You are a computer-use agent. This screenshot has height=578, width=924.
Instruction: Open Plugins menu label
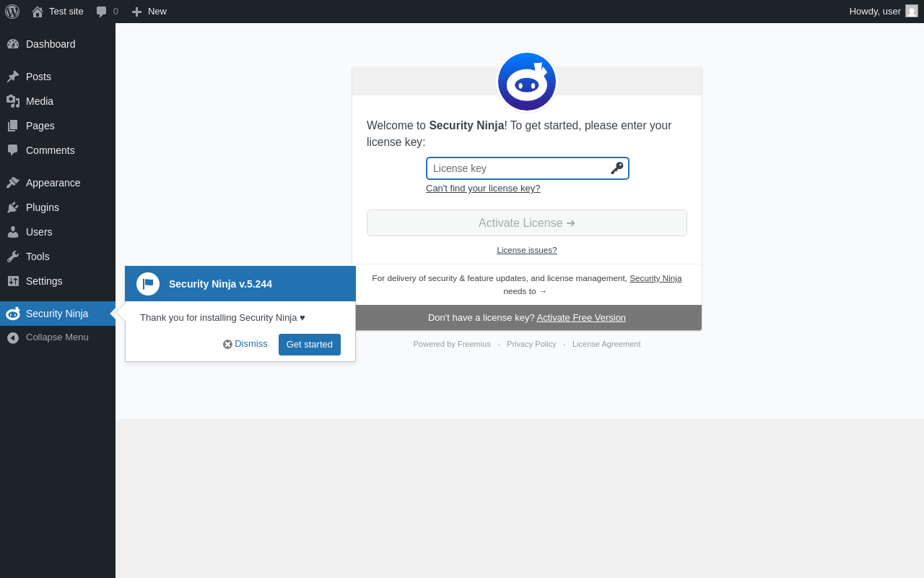pos(43,207)
